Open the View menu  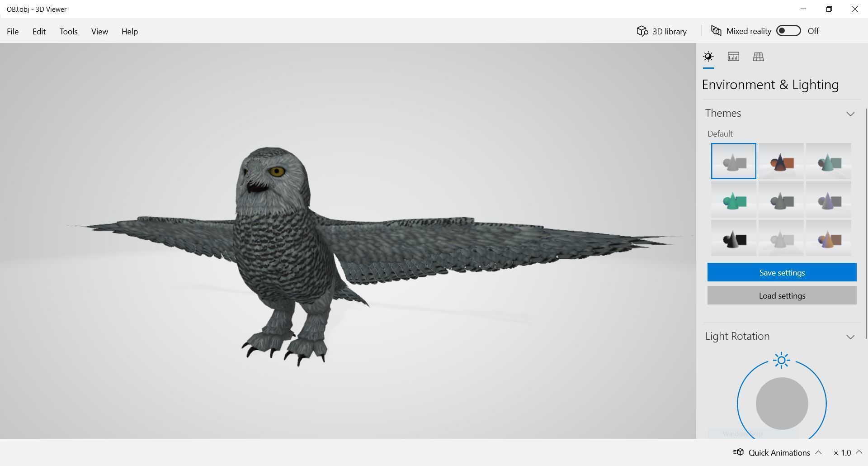coord(99,31)
